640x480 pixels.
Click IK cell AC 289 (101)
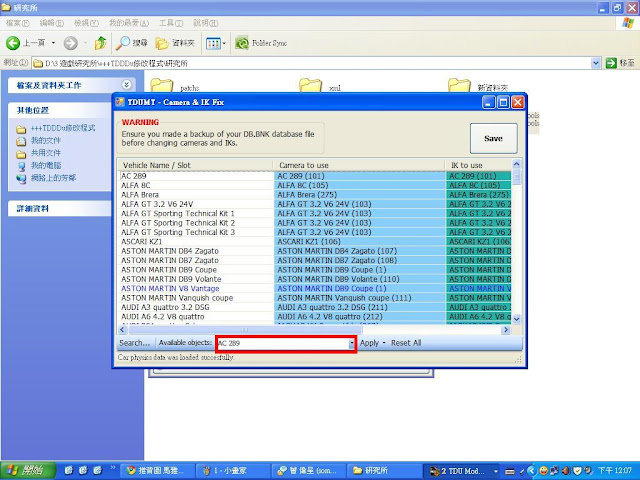[x=478, y=176]
